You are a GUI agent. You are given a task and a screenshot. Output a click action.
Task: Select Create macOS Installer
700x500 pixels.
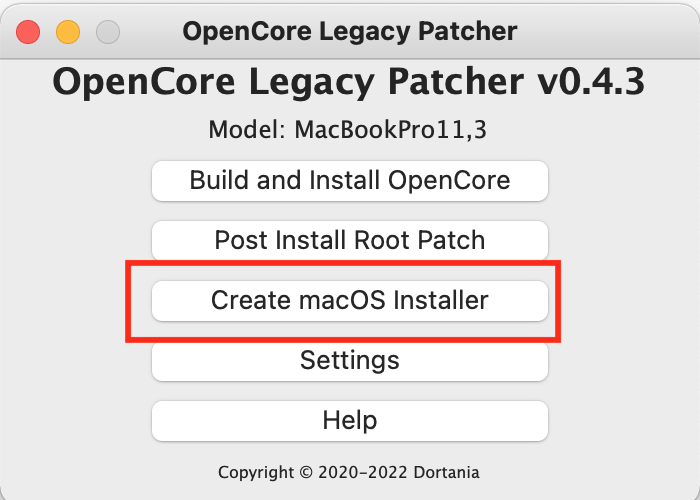point(350,300)
